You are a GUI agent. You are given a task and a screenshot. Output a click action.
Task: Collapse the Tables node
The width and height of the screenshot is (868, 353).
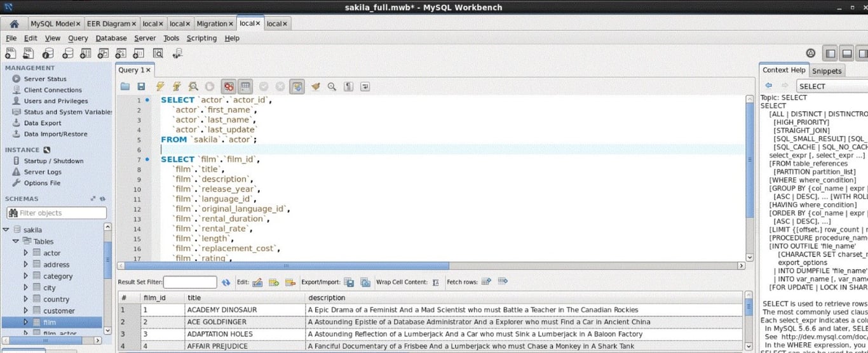tap(16, 241)
